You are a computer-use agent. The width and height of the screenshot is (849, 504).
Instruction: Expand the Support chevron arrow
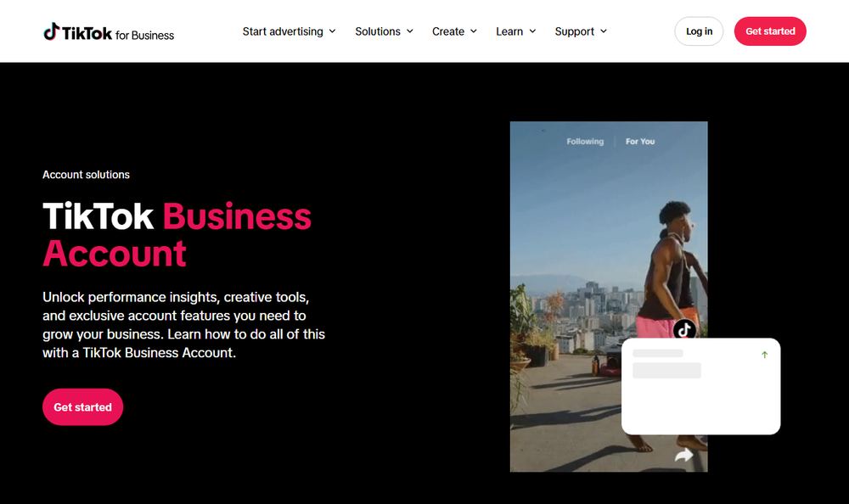(604, 31)
